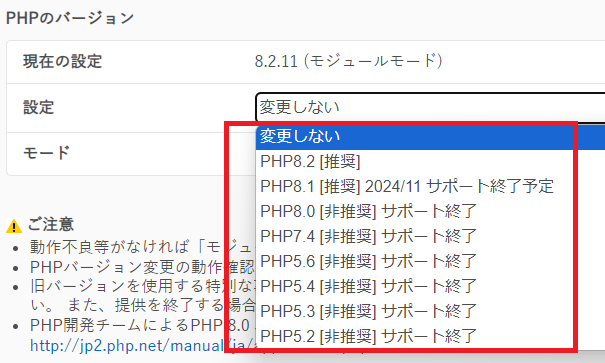Click the PHPのバージョン heading
Screen dimensions: 605x363
click(70, 18)
